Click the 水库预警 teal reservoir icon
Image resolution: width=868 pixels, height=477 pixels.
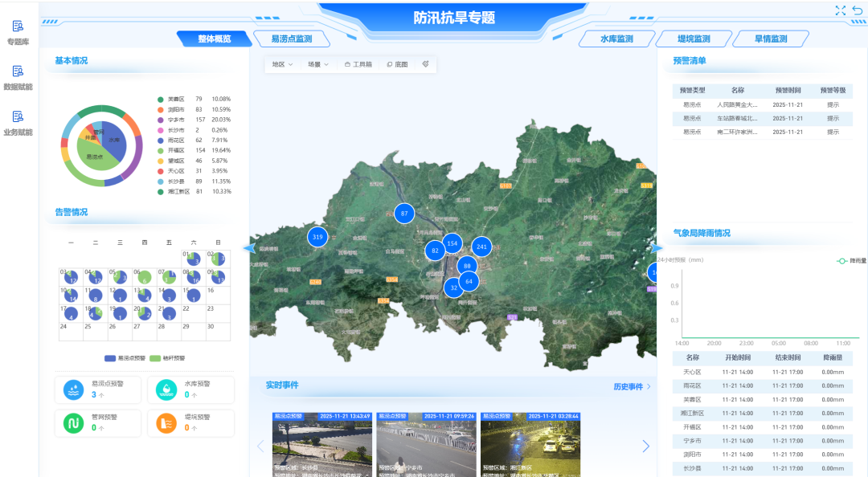(x=166, y=389)
